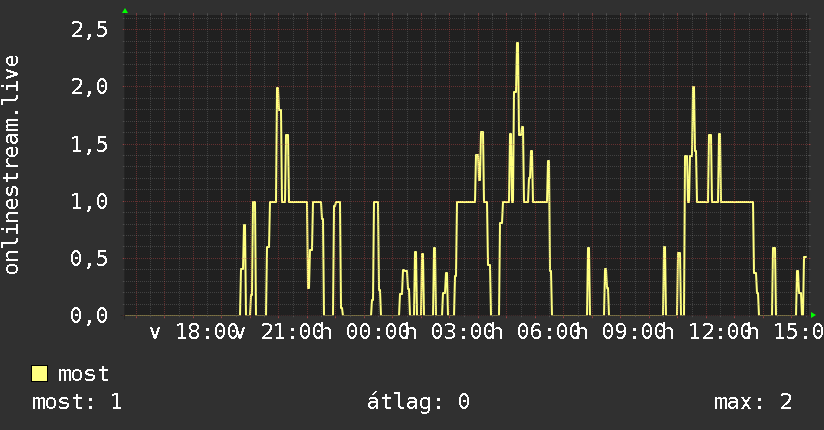Select the 'onlinestream.live' vertical axis title

click(x=11, y=165)
